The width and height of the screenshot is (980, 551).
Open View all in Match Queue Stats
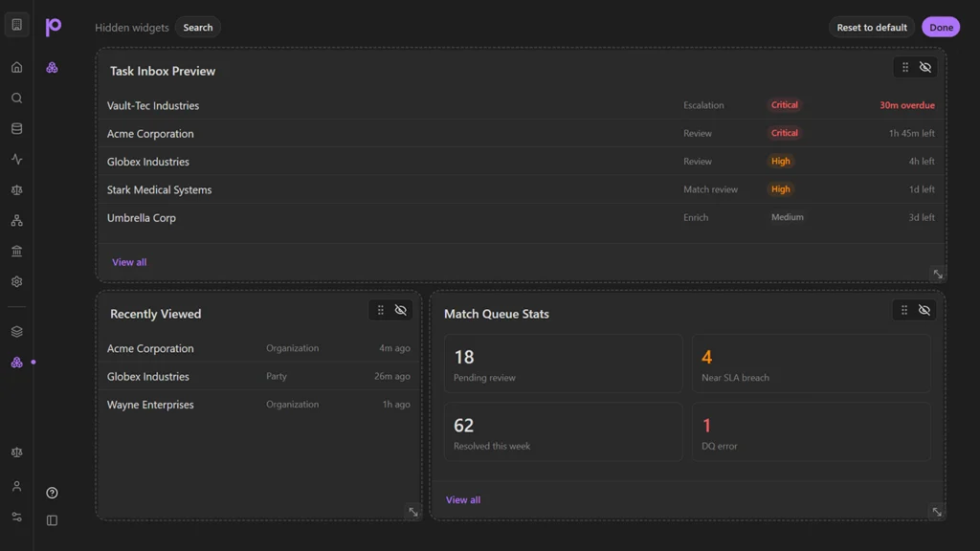click(463, 499)
